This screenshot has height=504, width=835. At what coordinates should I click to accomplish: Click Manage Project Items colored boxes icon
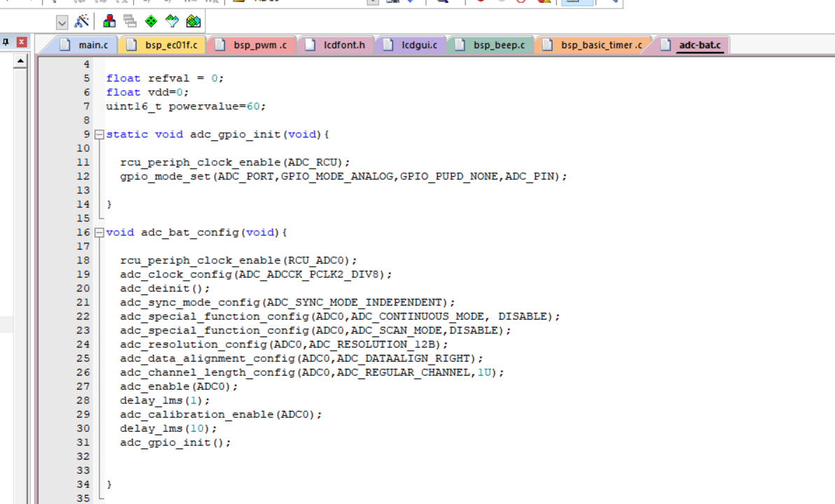109,22
